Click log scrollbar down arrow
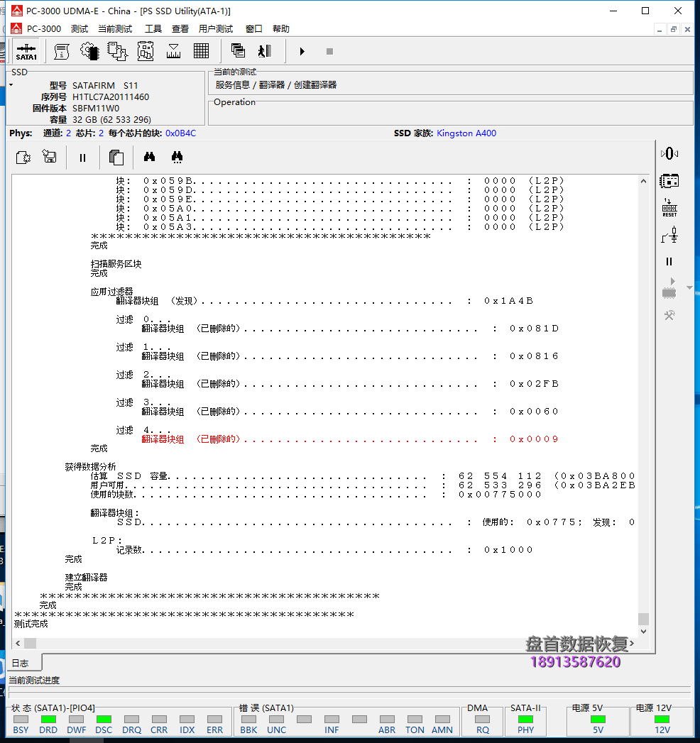700x743 pixels. coord(643,632)
